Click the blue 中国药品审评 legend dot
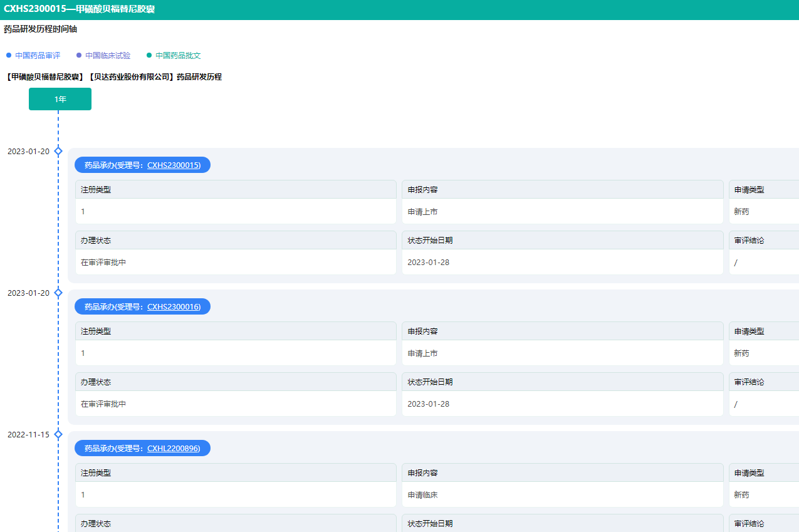This screenshot has height=532, width=799. (x=9, y=56)
